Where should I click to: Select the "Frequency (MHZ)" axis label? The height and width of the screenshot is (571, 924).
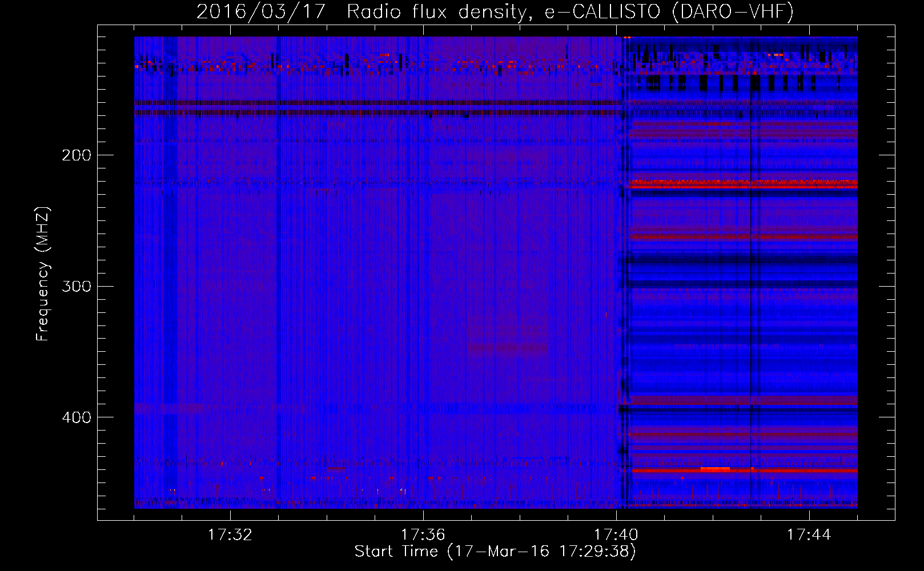pyautogui.click(x=43, y=274)
